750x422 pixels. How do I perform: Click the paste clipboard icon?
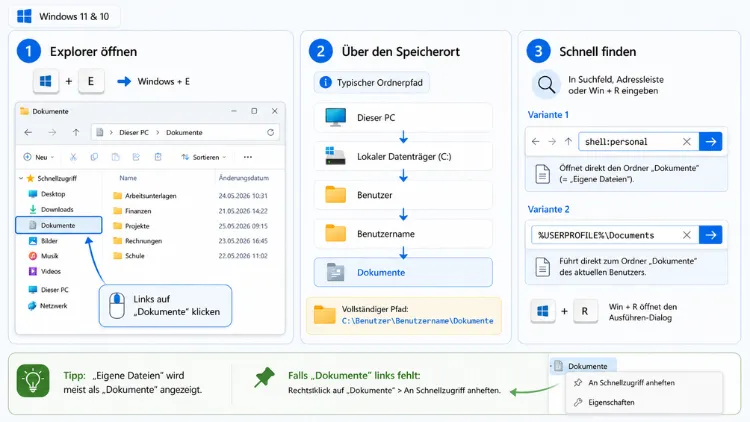pos(115,157)
